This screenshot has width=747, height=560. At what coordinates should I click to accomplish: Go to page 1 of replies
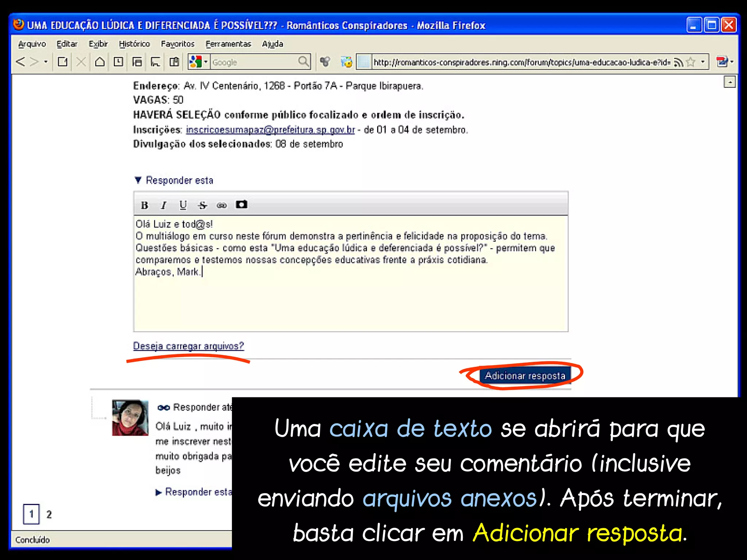[x=31, y=514]
